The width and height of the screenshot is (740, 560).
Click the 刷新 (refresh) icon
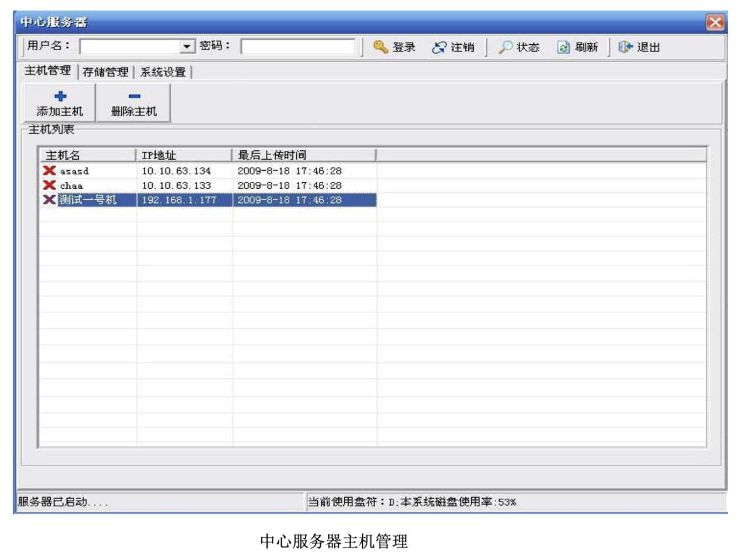(x=563, y=47)
